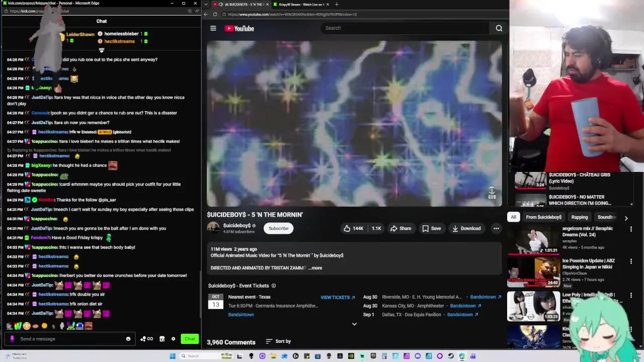Select the From $uicideboy$ filter chip

click(x=543, y=217)
